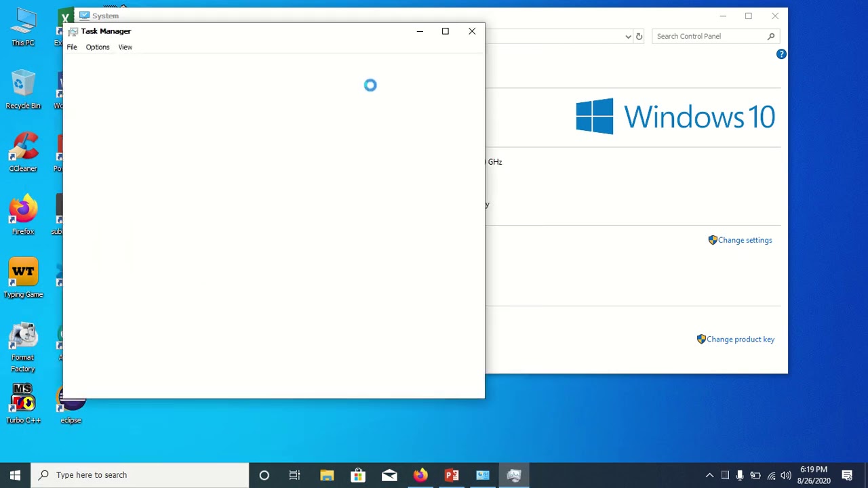868x488 pixels.
Task: Open the Action Center notifications icon
Action: (x=848, y=475)
